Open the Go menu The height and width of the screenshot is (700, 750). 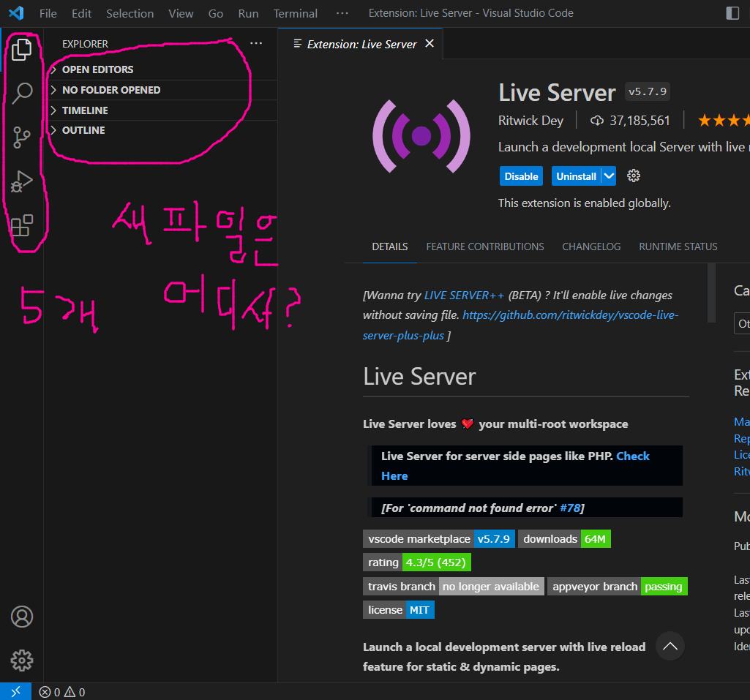tap(216, 13)
